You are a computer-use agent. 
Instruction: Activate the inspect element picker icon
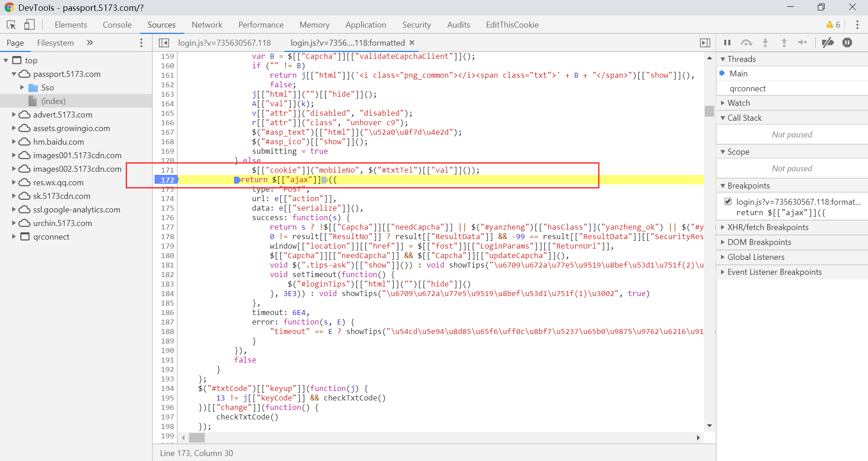[11, 25]
